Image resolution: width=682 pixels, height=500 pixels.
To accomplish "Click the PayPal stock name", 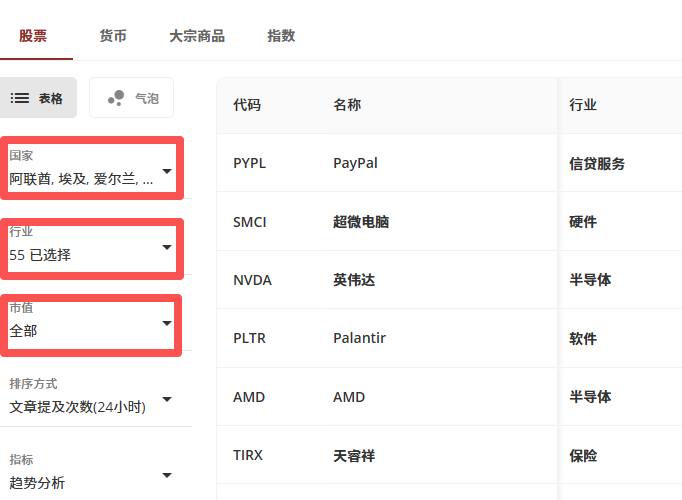I will click(x=355, y=163).
